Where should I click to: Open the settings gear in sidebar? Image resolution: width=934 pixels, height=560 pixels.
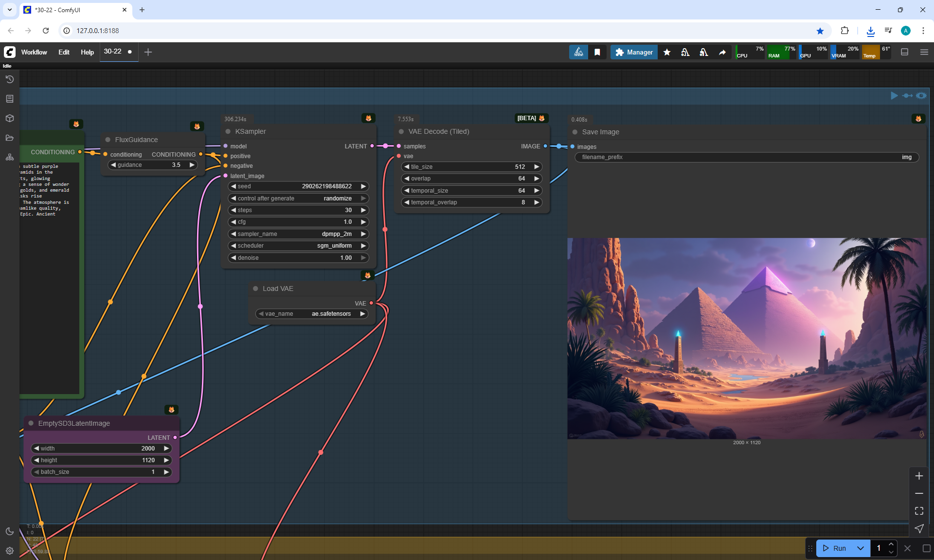10,551
